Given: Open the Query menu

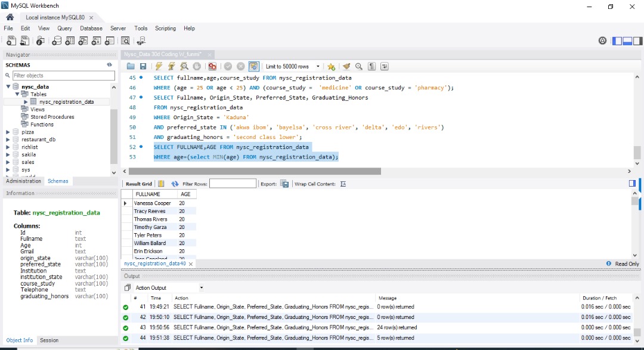Looking at the screenshot, I should pos(64,29).
